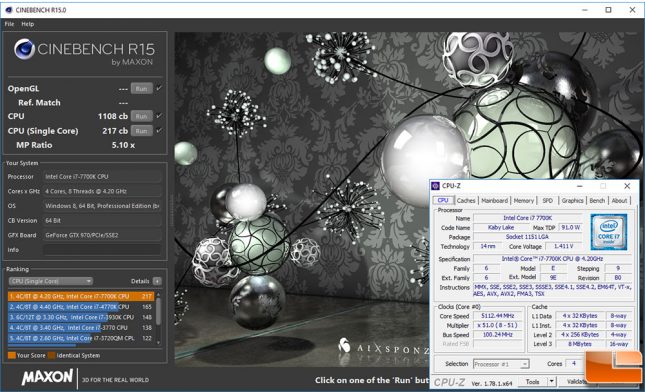Click the Cinebench R15 logo sphere icon
645x392 pixels.
(x=24, y=49)
